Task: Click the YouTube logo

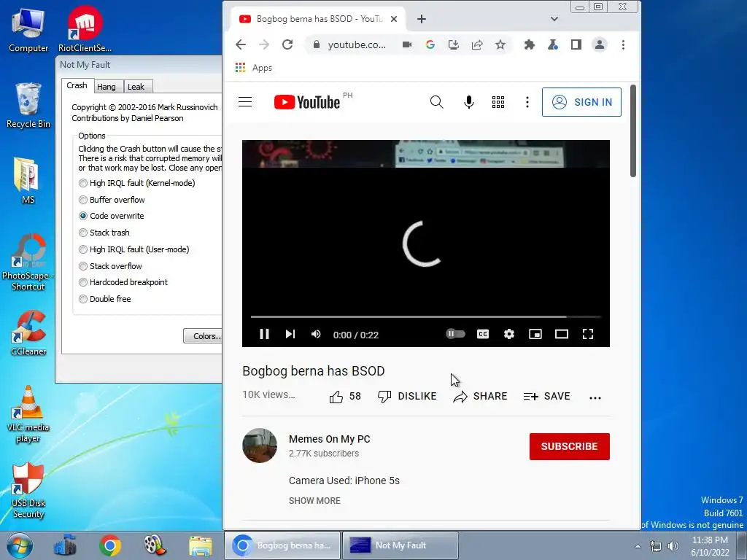Action: coord(307,102)
